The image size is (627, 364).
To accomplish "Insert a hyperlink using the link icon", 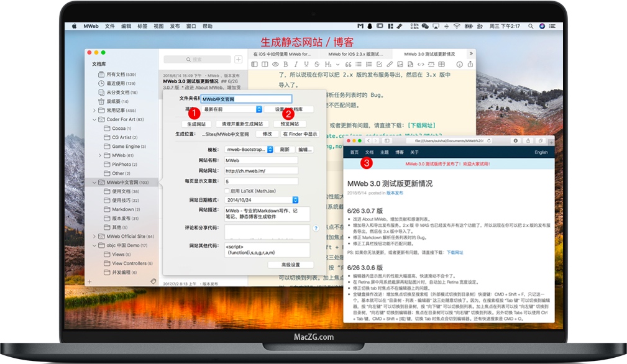I will (x=388, y=65).
